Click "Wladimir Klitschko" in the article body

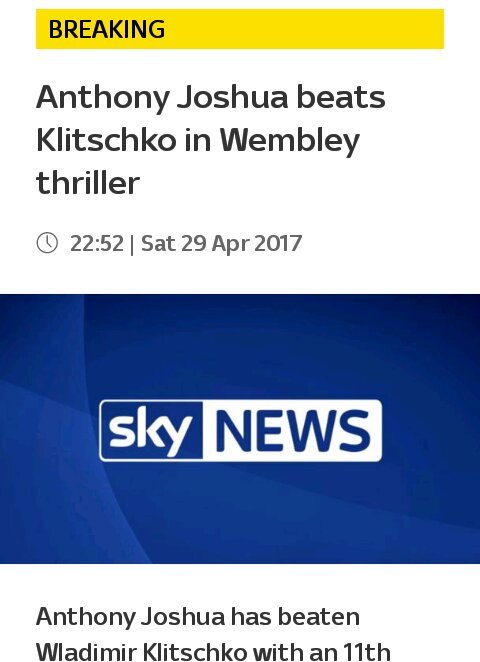pyautogui.click(x=142, y=651)
